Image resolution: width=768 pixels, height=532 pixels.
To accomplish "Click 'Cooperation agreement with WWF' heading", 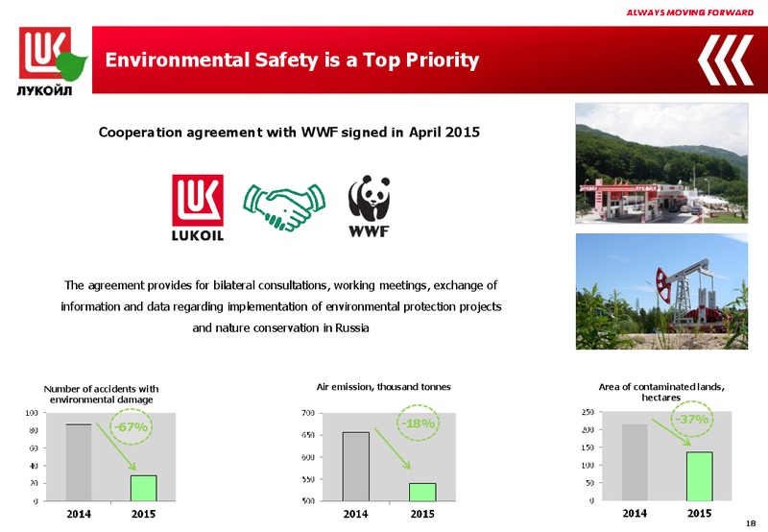I will coord(289,133).
